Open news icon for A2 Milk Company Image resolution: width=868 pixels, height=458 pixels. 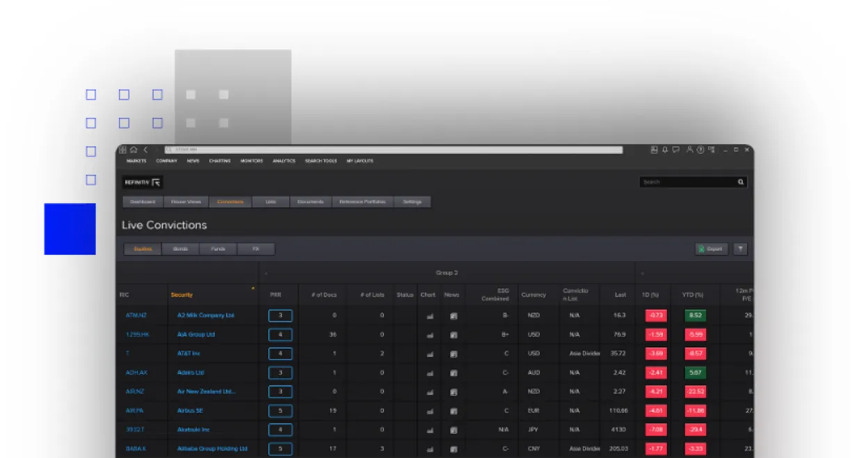tap(453, 316)
